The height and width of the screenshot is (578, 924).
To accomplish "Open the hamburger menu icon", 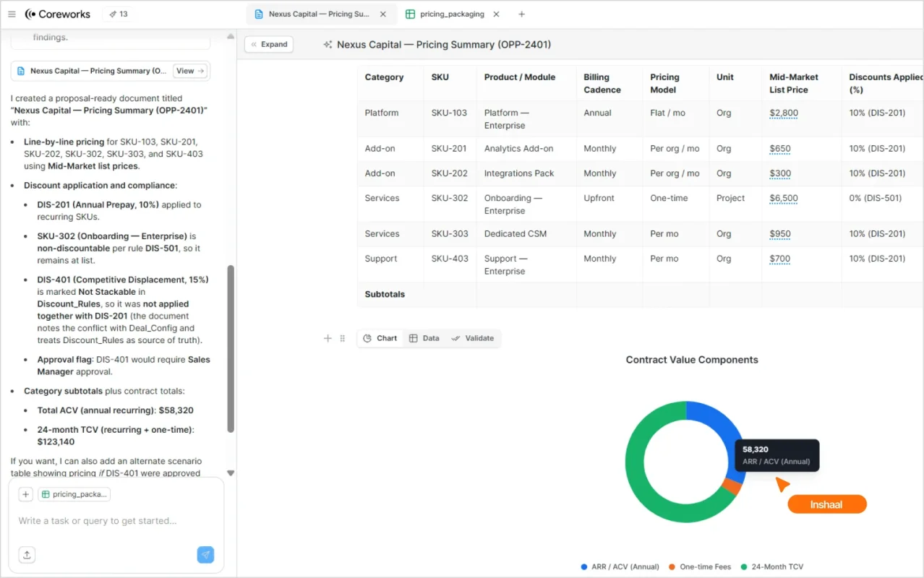I will [12, 14].
